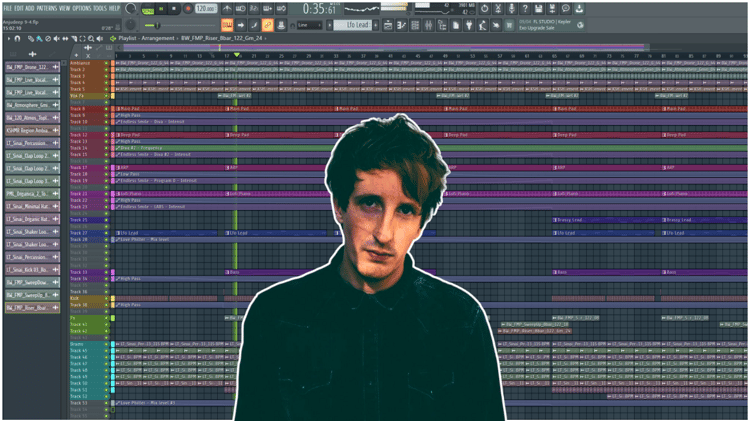Open the chat speech-bubble icon
The height and width of the screenshot is (421, 750).
point(565,9)
